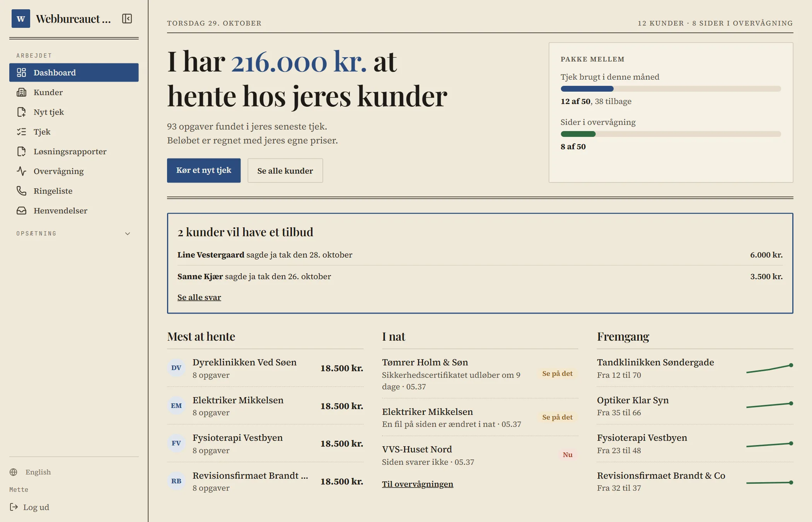
Task: Open the Se alle svar link
Action: [199, 297]
